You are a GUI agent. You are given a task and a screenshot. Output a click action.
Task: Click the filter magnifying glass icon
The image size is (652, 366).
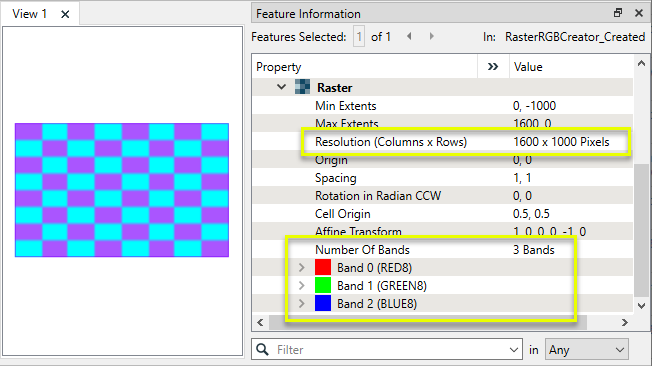262,349
